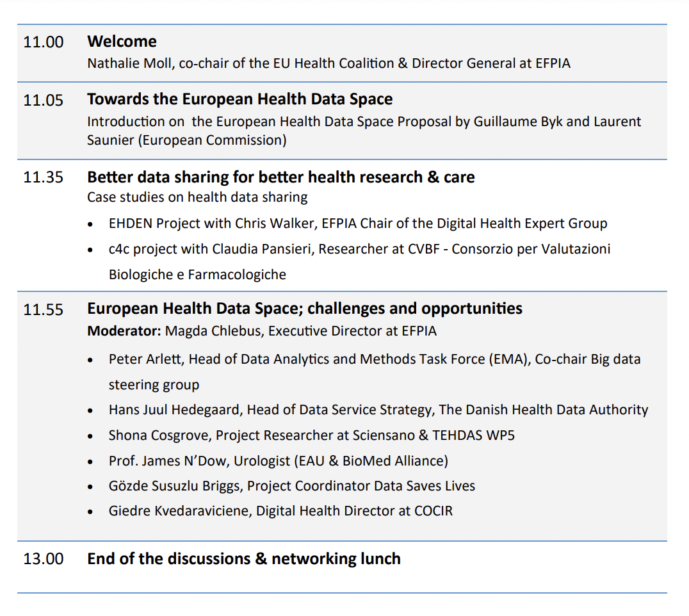Select the Towards the European Health Data Space heading
This screenshot has width=689, height=616.
click(239, 99)
